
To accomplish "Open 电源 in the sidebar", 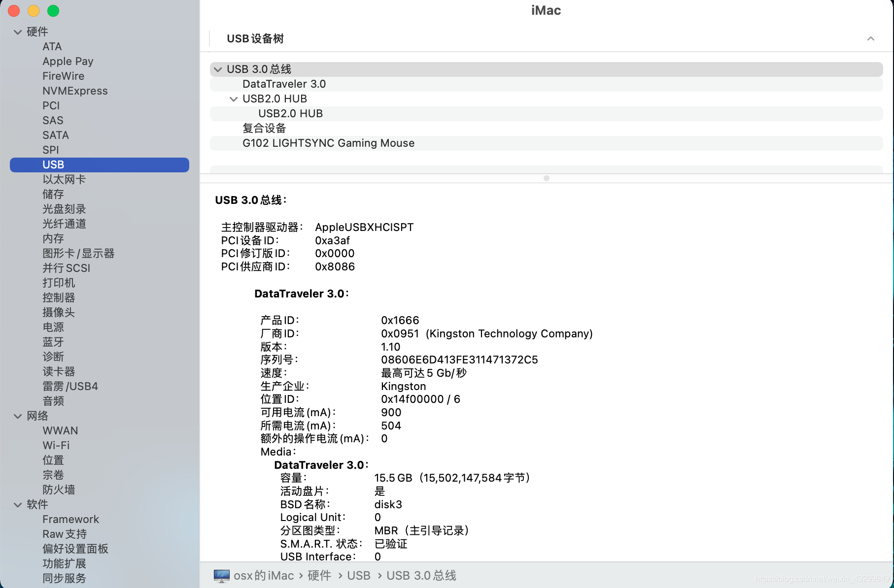I will coord(53,327).
